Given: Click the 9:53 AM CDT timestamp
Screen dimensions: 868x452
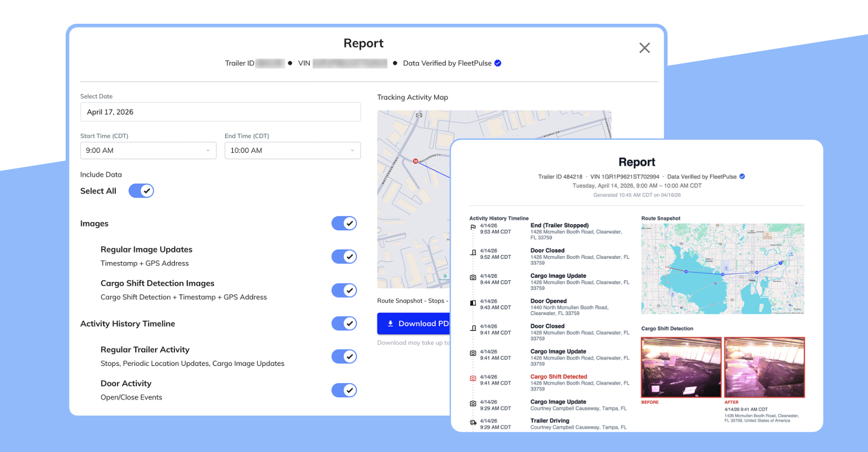Looking at the screenshot, I should click(496, 232).
